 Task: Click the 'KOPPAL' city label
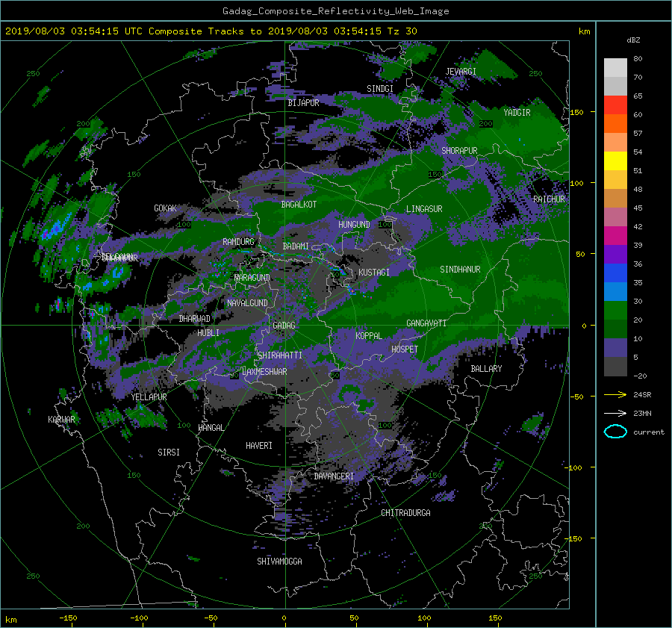[369, 336]
